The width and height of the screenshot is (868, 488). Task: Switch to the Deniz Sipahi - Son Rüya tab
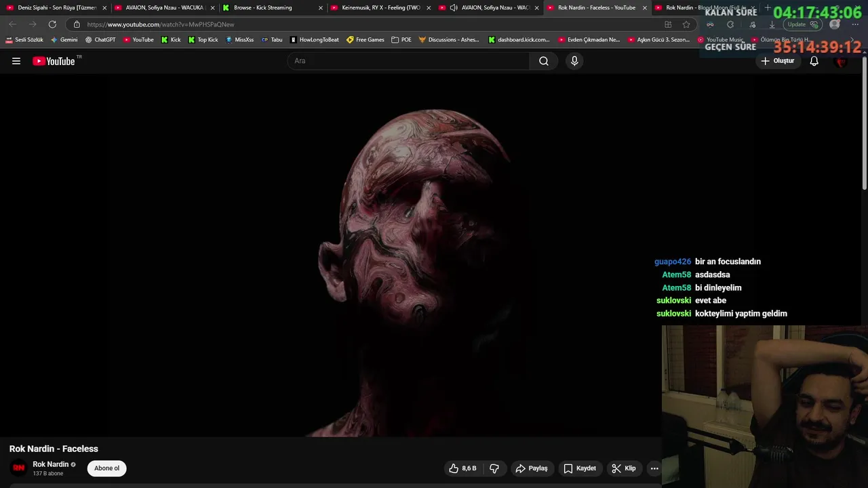[x=57, y=7]
